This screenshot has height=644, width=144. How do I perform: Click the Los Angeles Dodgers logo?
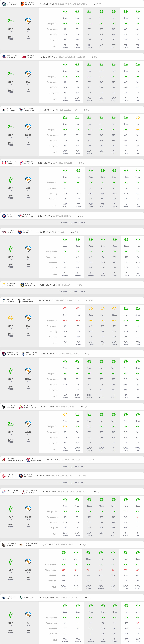4,492
